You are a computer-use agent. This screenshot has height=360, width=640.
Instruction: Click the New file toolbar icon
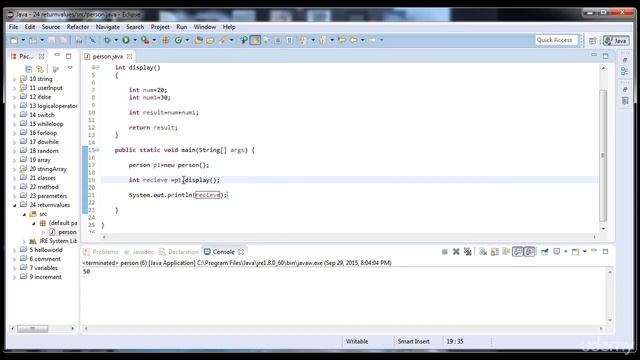pyautogui.click(x=14, y=40)
